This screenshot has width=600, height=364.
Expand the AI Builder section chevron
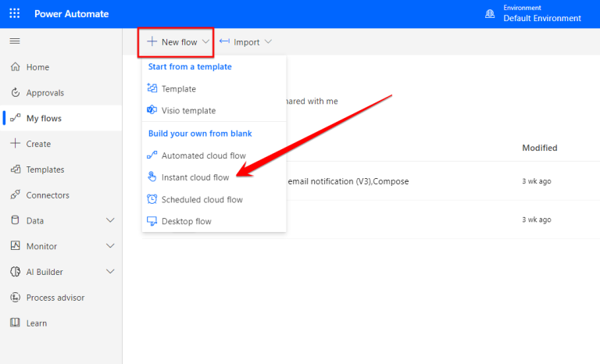coord(110,272)
